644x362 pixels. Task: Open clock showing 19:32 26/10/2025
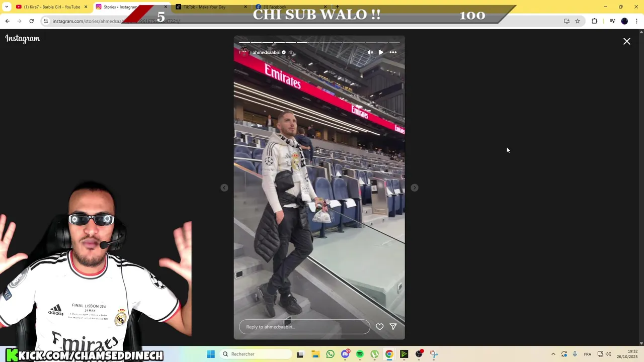(628, 354)
